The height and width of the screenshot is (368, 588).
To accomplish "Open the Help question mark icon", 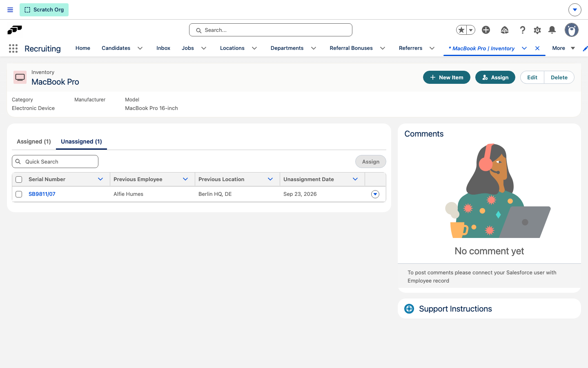I will click(522, 30).
